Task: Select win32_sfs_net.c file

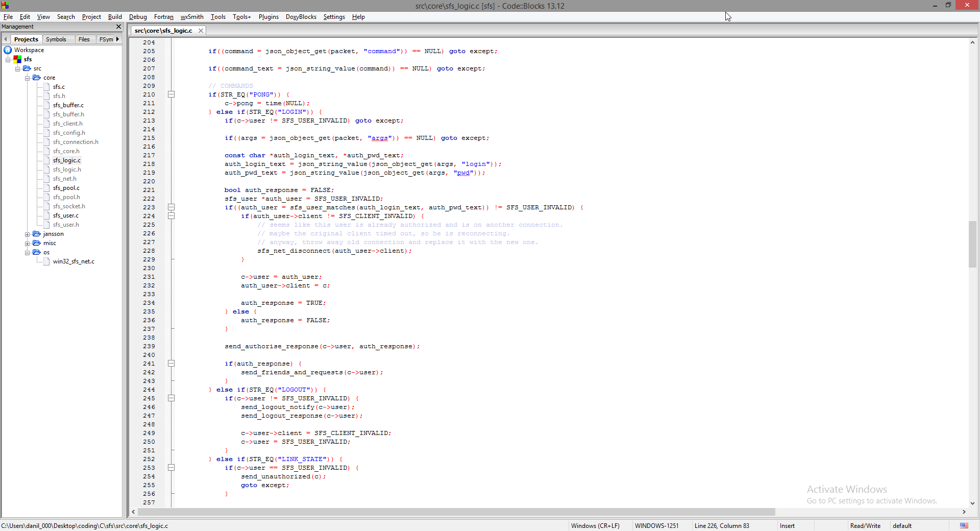Action: [73, 261]
